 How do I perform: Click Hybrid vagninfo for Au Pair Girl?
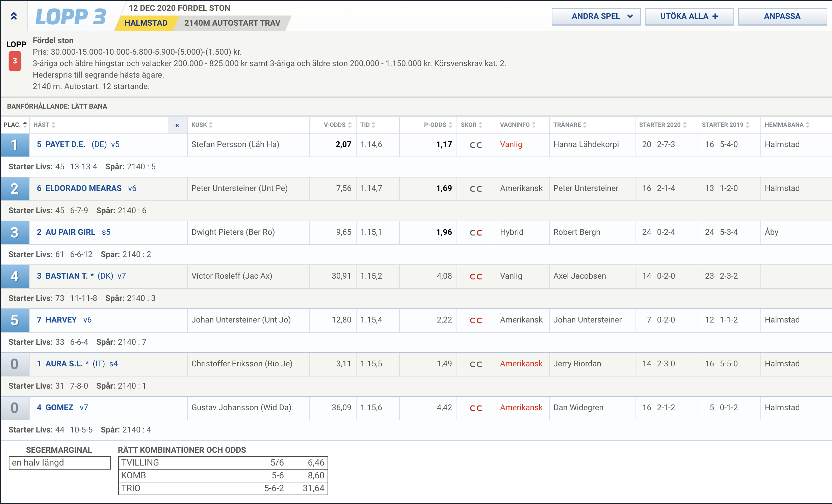(x=512, y=232)
